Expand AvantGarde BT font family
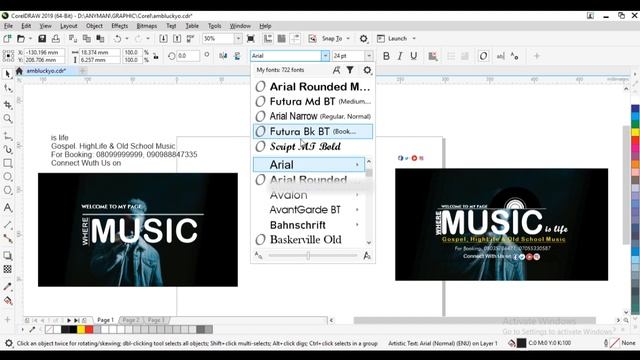Screen dimensions: 640x360 pos(357,210)
